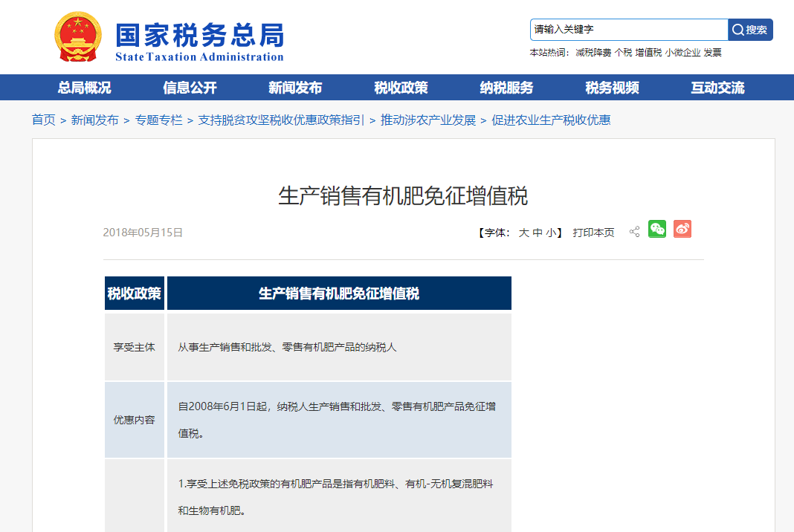Open the 纳税服务 navigation menu
This screenshot has width=794, height=532.
coord(506,88)
